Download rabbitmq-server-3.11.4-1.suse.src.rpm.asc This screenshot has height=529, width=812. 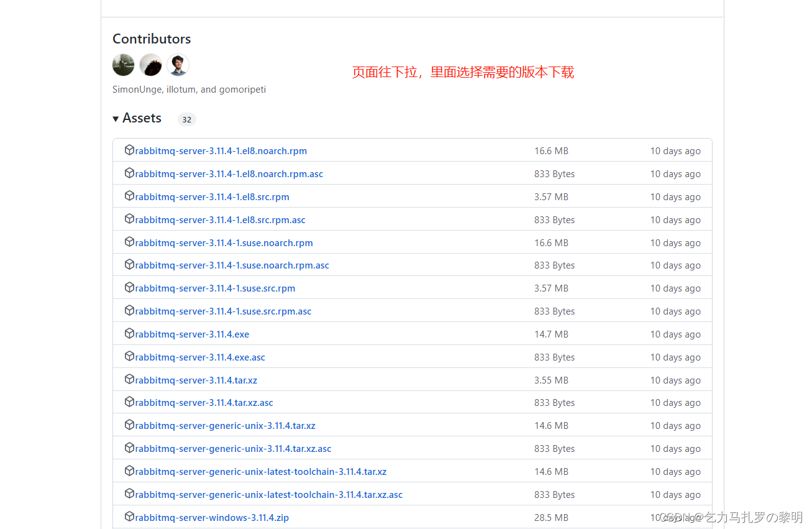[224, 311]
